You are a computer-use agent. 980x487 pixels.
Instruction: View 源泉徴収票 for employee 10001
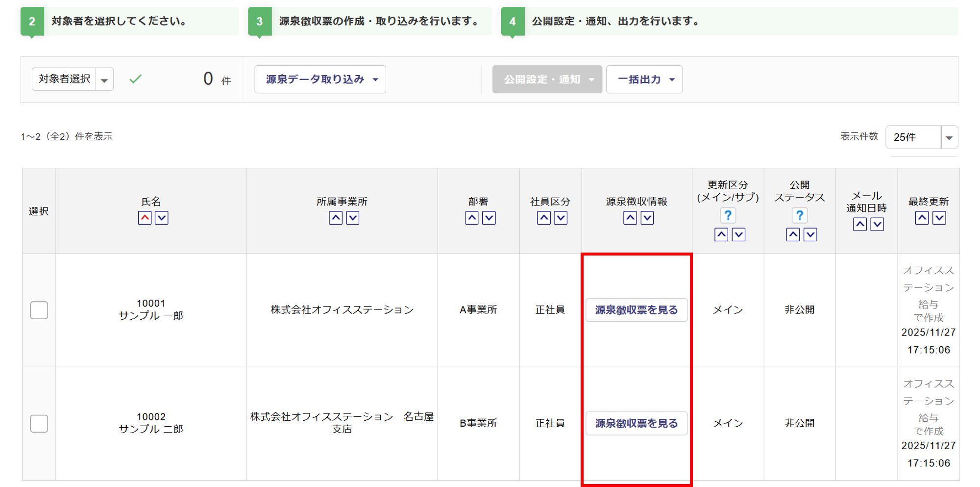point(636,310)
